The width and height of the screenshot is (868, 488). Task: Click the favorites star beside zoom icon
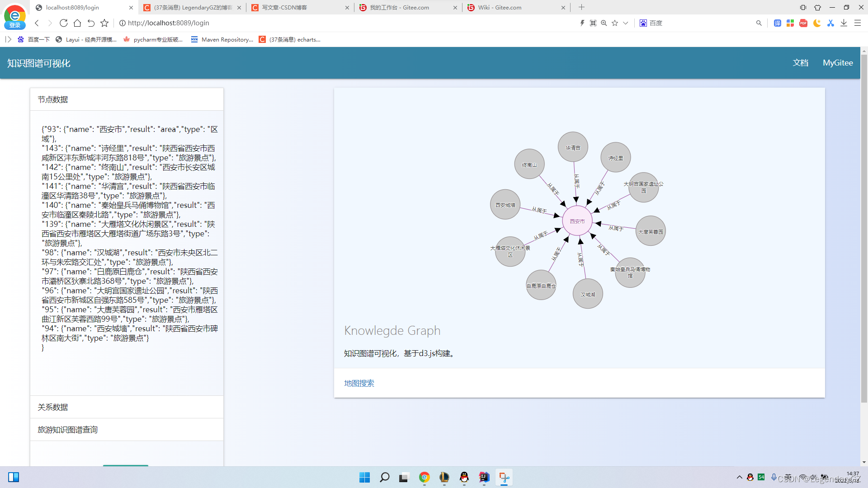point(615,23)
